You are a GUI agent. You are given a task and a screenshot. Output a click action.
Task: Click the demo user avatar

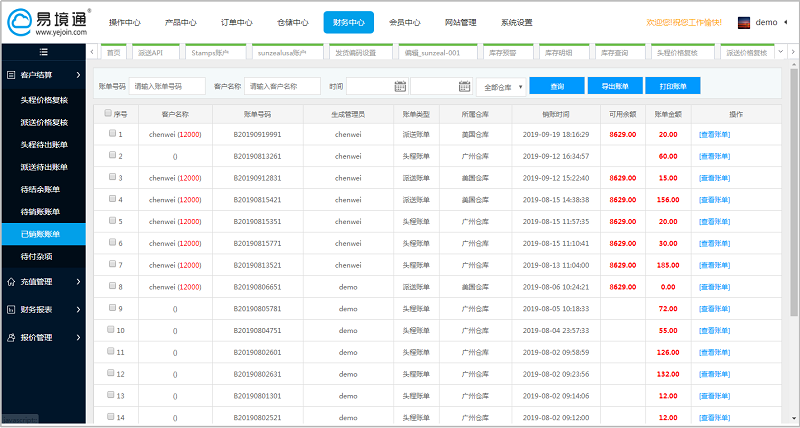click(x=743, y=22)
